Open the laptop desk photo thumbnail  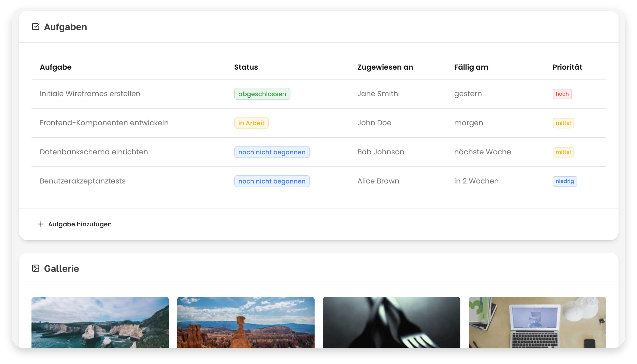[537, 322]
